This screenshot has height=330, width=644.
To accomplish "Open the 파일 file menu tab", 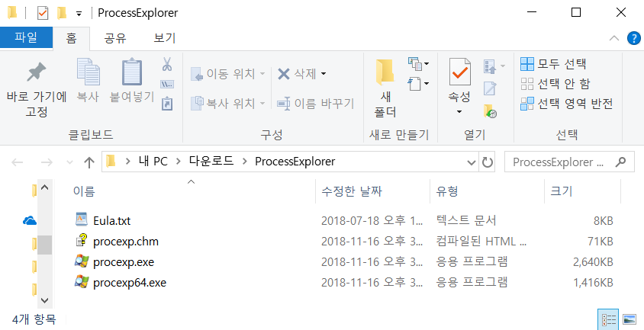I will pos(26,37).
